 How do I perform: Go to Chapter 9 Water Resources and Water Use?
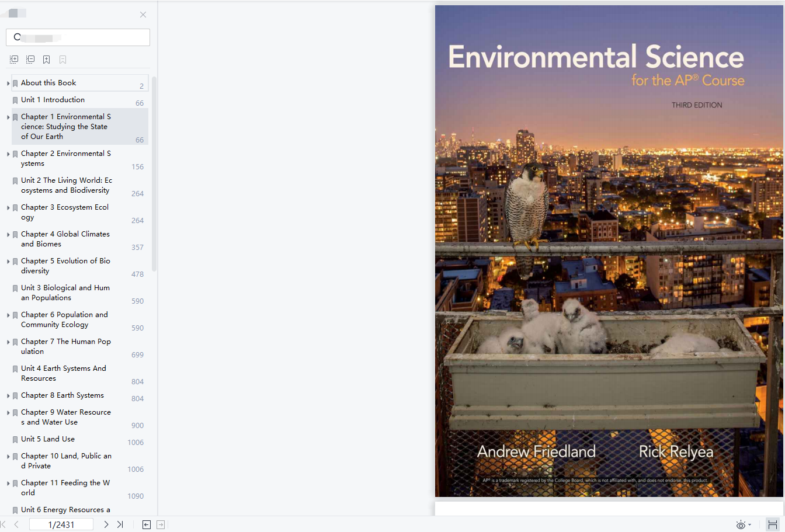tap(66, 417)
